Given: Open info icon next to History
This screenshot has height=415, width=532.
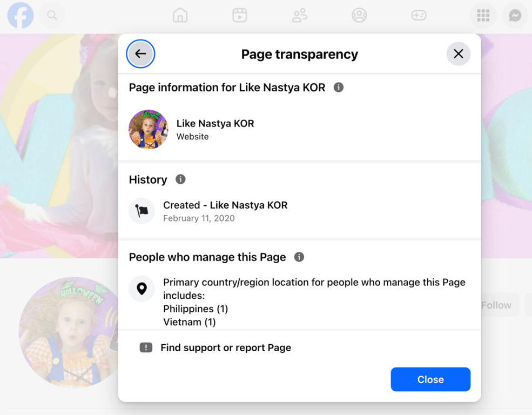Looking at the screenshot, I should pos(180,179).
